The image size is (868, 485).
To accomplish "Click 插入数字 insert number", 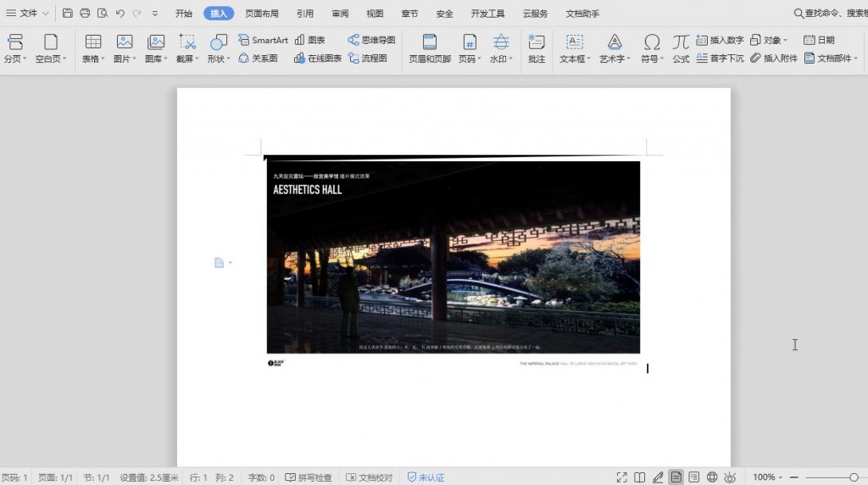I will click(x=720, y=40).
